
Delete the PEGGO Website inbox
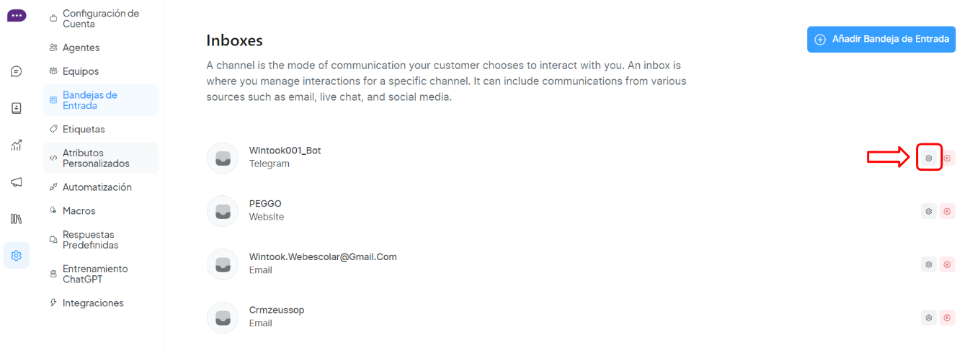948,211
